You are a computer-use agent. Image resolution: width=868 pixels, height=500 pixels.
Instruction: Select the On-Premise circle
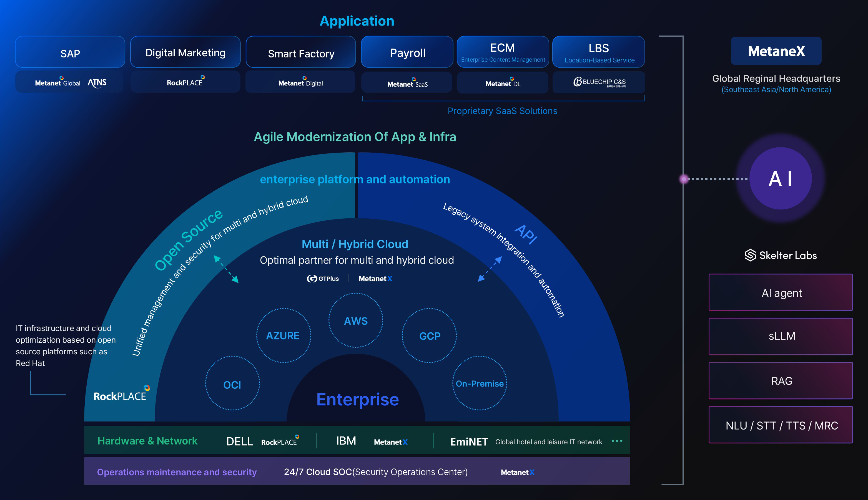(x=479, y=383)
